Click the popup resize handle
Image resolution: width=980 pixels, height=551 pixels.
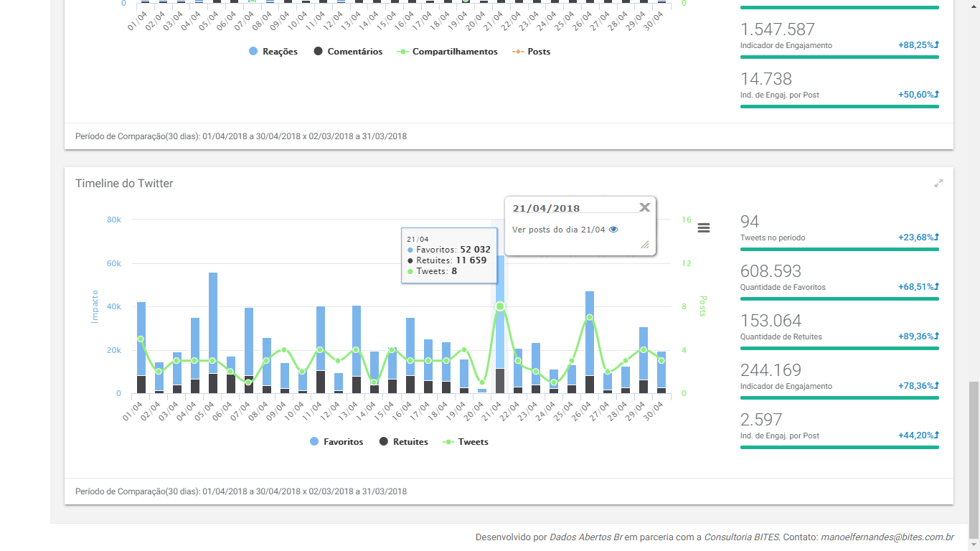[644, 245]
